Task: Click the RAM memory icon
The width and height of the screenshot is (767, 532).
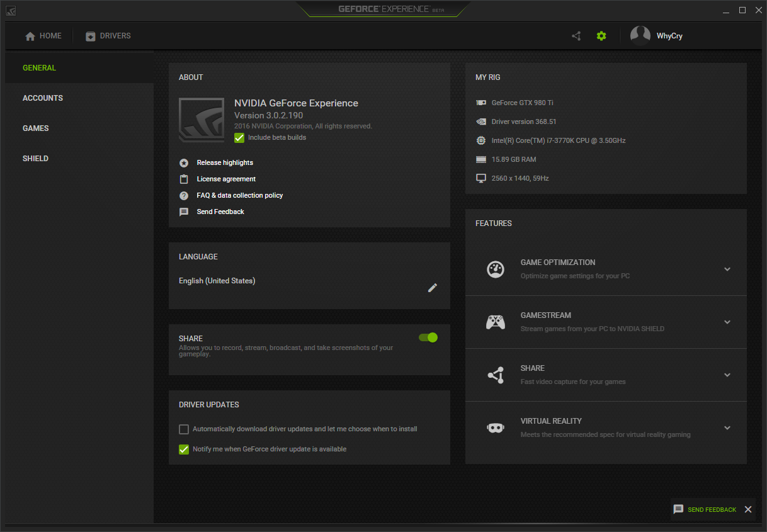Action: pos(481,159)
